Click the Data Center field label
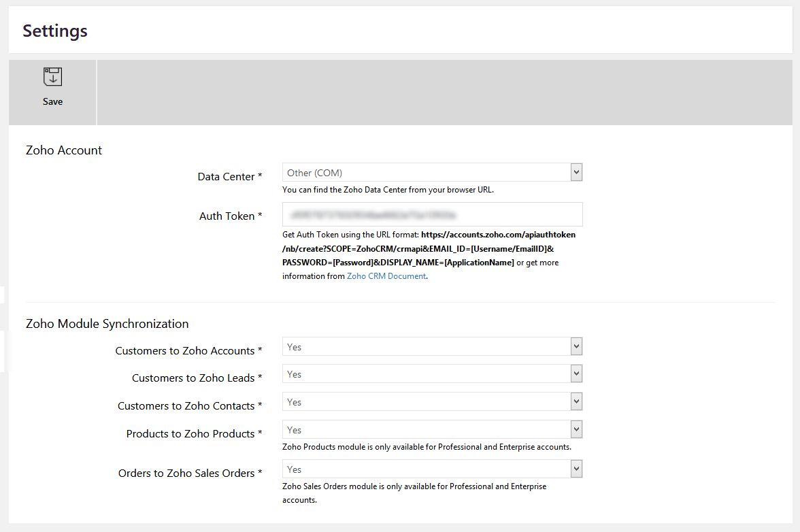Viewport: 800px width, 532px height. click(x=226, y=177)
